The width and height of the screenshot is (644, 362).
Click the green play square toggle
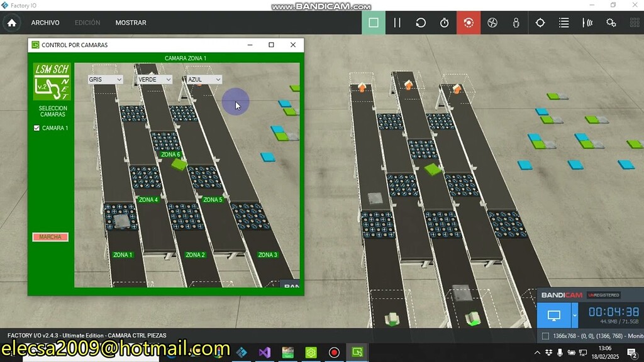pyautogui.click(x=375, y=22)
